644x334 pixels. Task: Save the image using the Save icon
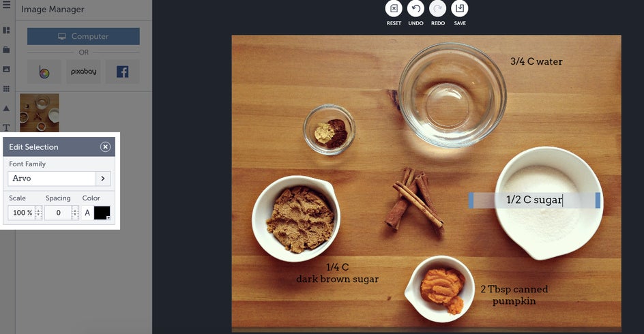(460, 9)
